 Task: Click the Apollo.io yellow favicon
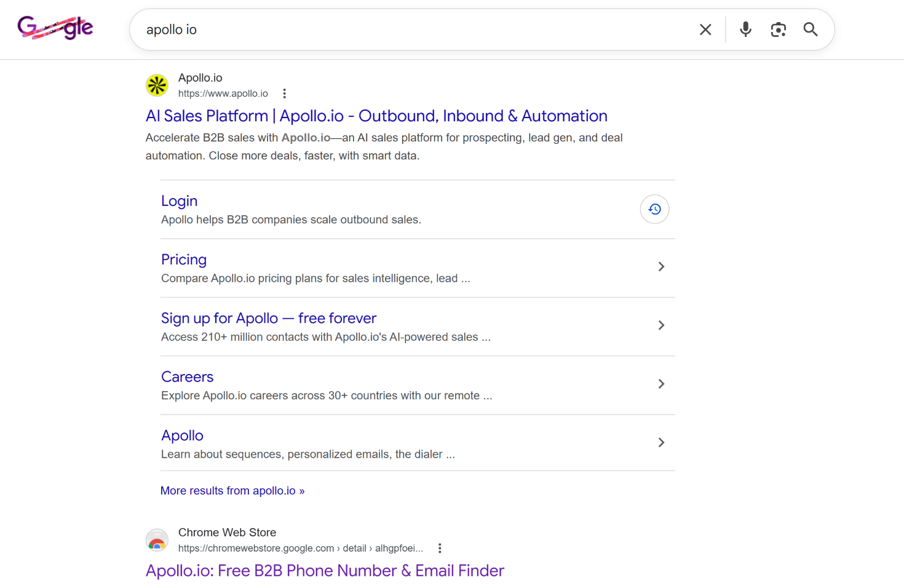pyautogui.click(x=157, y=85)
